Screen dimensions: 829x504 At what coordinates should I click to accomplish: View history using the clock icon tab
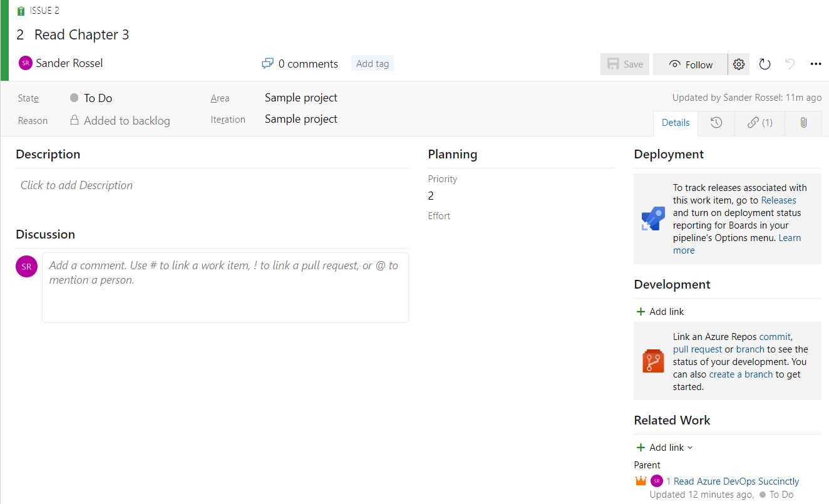(716, 123)
